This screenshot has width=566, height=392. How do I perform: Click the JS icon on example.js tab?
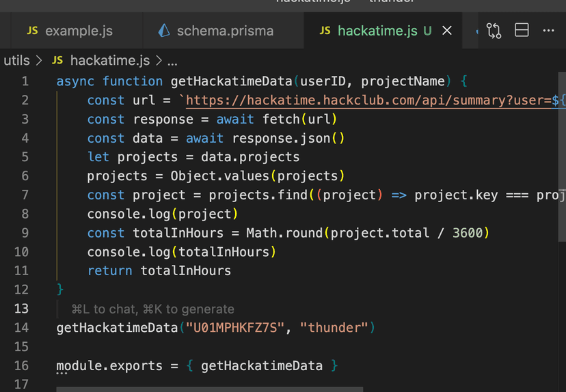click(32, 31)
